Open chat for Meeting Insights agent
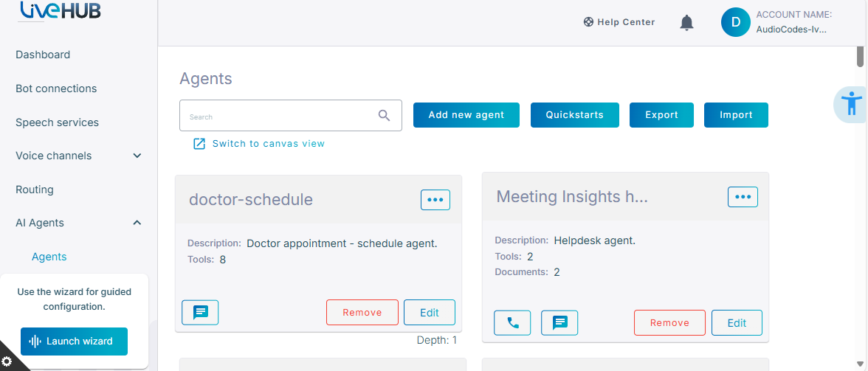This screenshot has height=371, width=868. [x=559, y=323]
